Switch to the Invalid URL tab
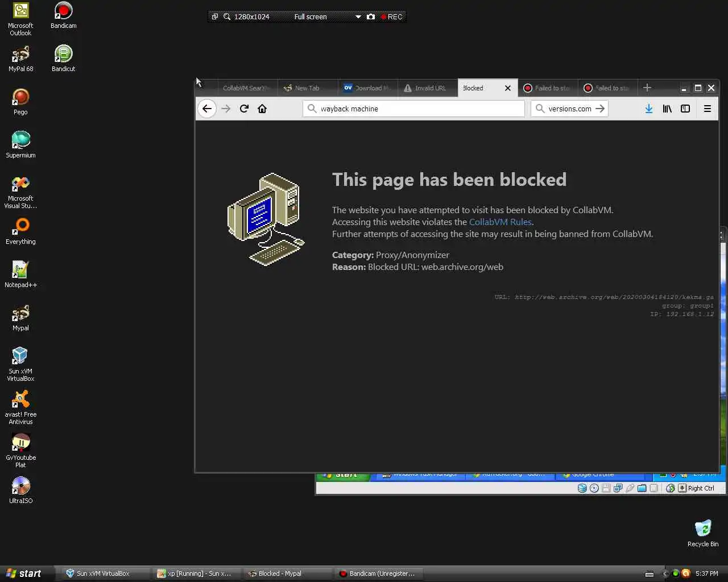Viewport: 728px width, 582px height. click(428, 88)
